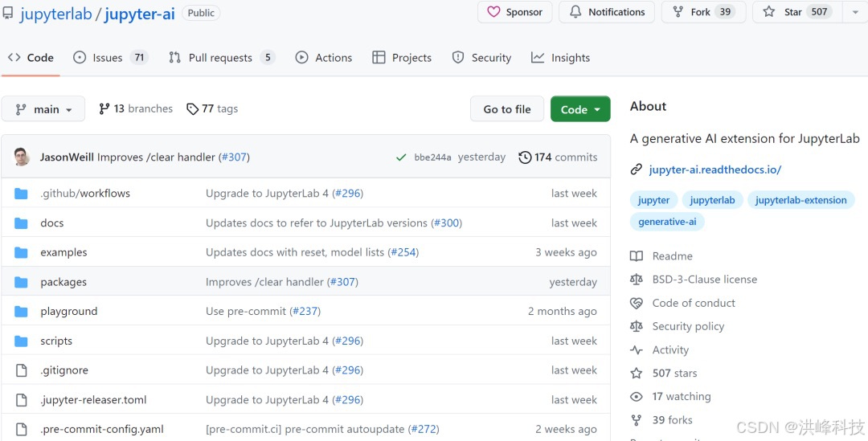This screenshot has height=441, width=868.
Task: Open the Pull requests tab
Action: coord(222,58)
